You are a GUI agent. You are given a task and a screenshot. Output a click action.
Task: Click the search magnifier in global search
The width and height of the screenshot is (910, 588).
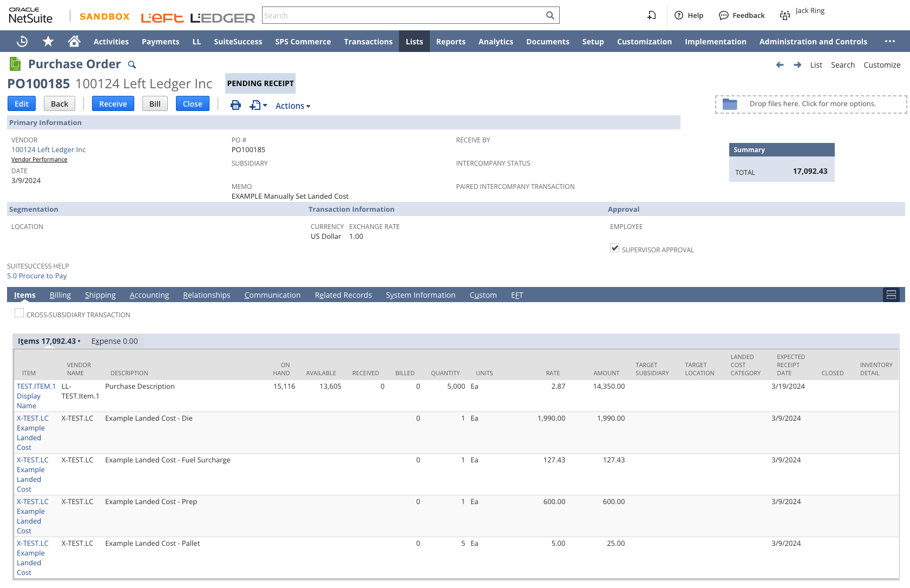click(550, 15)
